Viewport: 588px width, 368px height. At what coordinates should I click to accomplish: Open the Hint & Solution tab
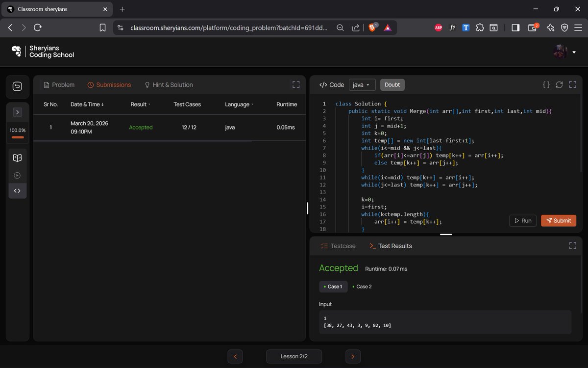[x=169, y=85]
